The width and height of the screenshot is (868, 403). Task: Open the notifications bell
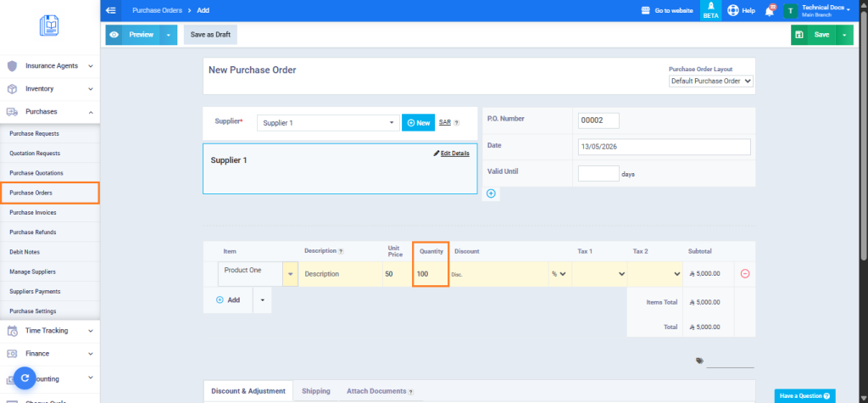click(770, 10)
